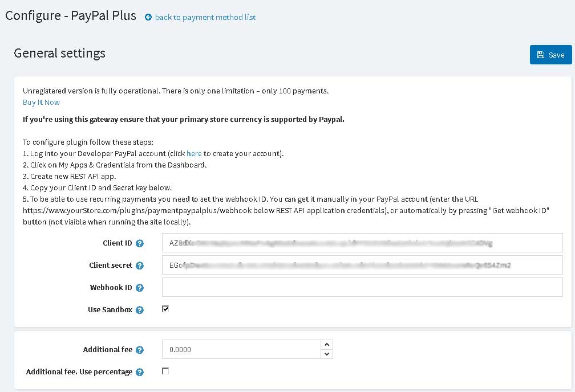Decrease Additional fee with down arrow

coord(326,354)
